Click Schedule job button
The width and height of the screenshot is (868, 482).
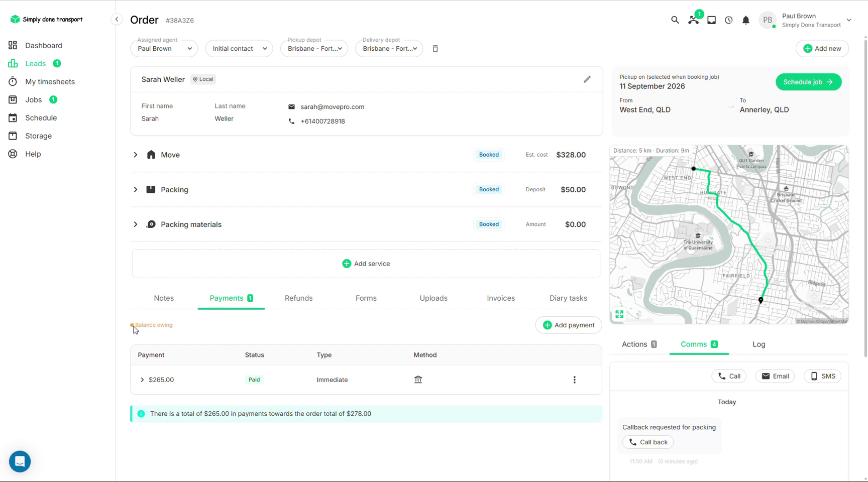pyautogui.click(x=808, y=82)
